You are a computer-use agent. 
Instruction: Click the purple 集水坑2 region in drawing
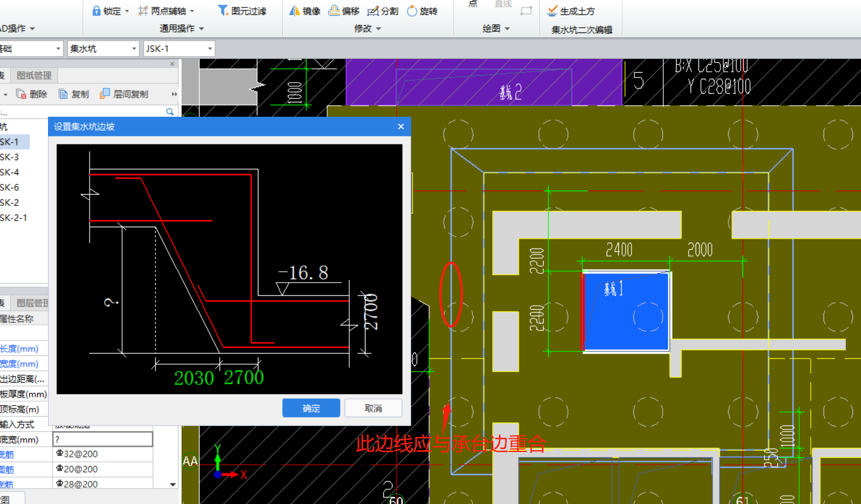coord(483,82)
